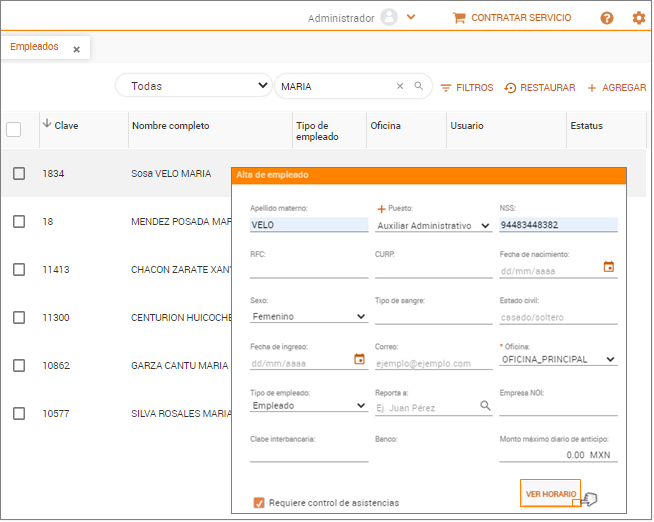654x522 pixels.
Task: Open the Oficina dropdown
Action: [x=558, y=360]
